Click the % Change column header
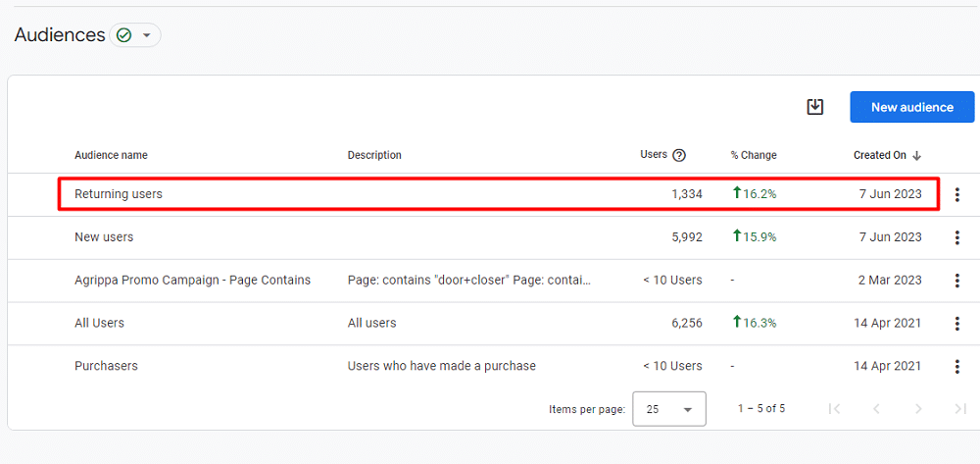 pos(753,155)
